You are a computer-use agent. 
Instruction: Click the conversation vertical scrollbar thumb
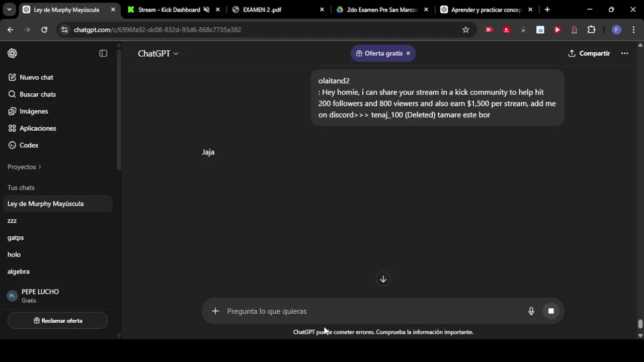640,324
